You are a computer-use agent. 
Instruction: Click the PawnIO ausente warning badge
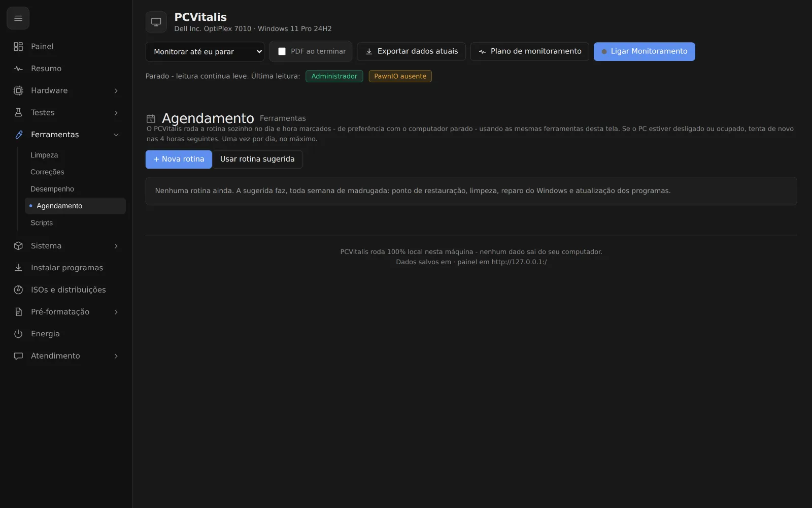400,76
